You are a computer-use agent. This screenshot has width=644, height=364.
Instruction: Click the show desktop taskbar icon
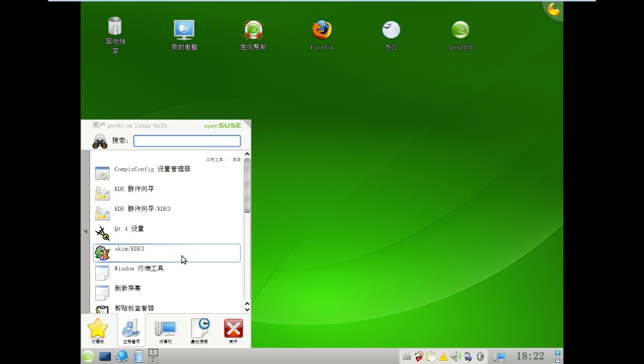105,356
